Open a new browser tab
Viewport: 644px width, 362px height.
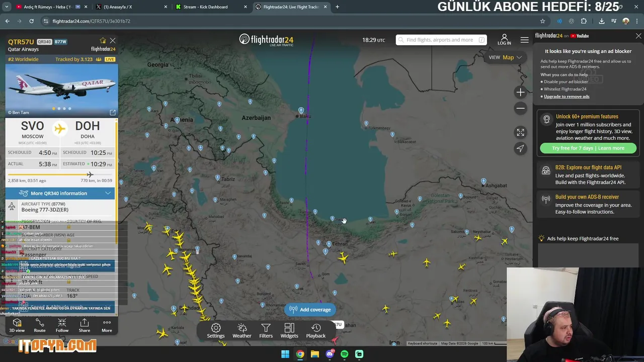tap(337, 7)
